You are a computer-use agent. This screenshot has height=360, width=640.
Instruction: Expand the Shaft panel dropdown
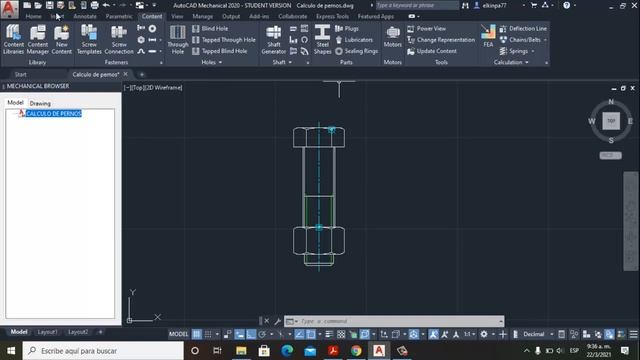290,62
